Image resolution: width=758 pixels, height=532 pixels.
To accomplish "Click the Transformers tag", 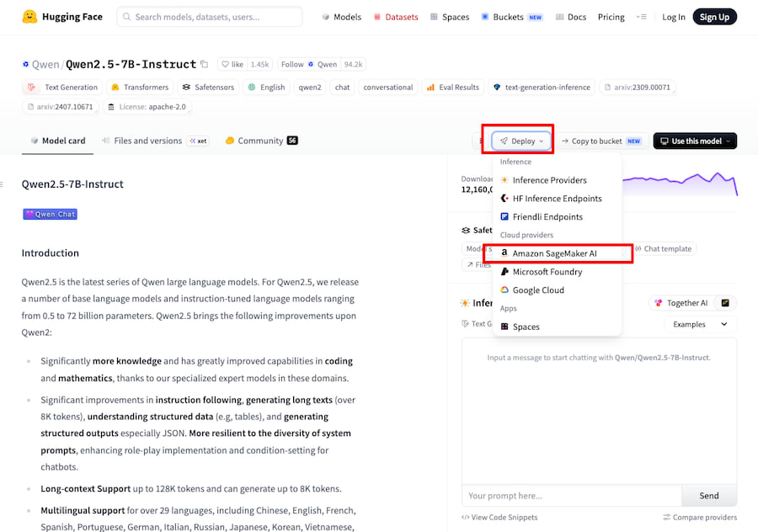I will [x=140, y=88].
